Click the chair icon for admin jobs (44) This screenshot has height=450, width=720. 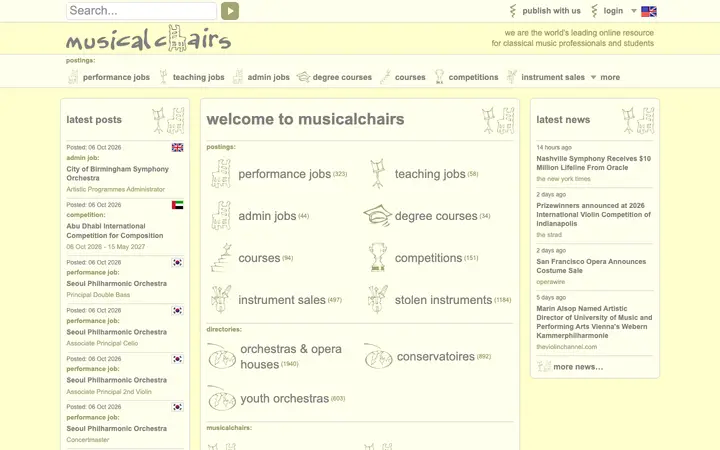coord(221,215)
